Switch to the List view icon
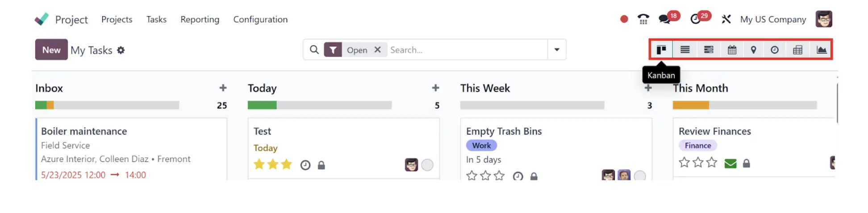868x213 pixels. tap(685, 50)
